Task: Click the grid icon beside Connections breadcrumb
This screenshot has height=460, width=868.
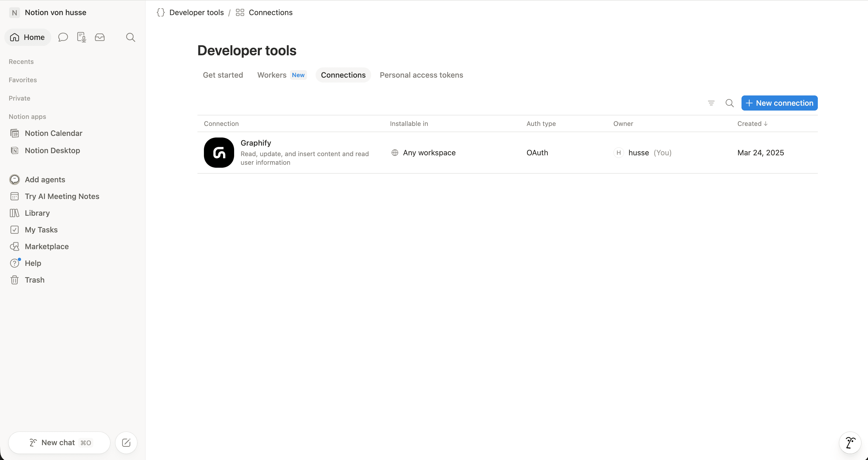Action: [x=240, y=12]
